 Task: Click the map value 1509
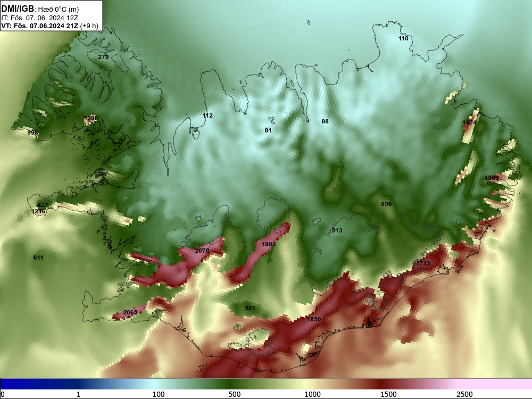(492, 178)
